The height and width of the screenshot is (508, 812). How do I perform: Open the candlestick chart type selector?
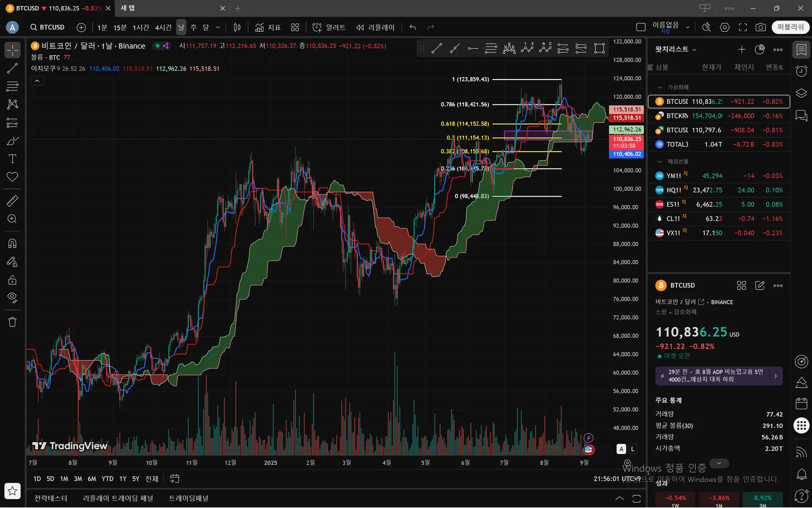pos(237,27)
